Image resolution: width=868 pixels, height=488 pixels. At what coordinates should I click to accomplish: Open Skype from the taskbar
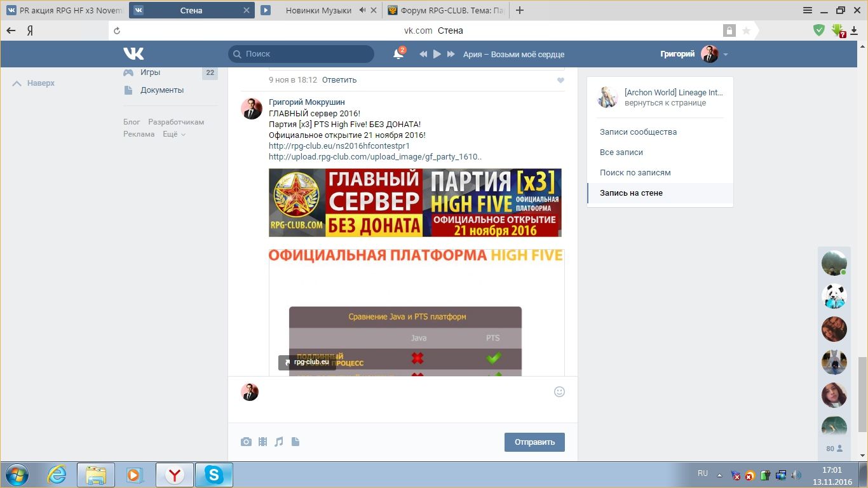coord(214,475)
